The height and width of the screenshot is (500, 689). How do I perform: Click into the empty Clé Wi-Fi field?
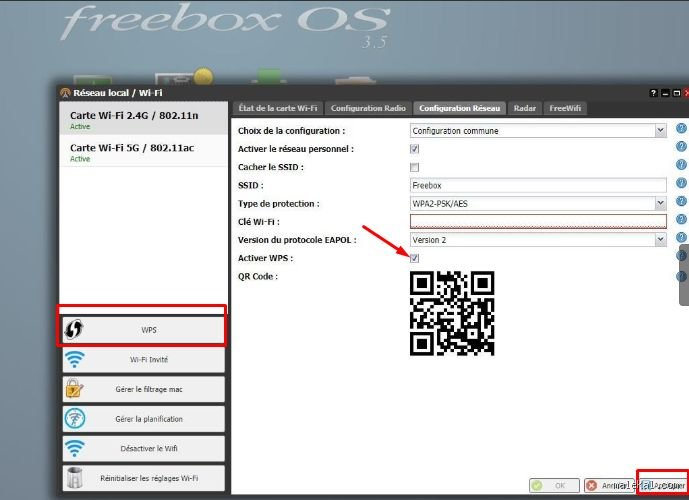[x=538, y=221]
